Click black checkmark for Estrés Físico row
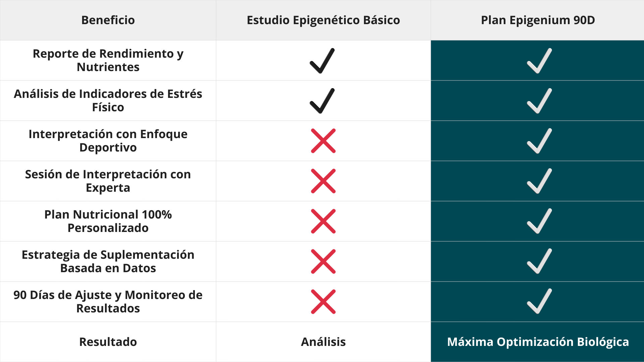The image size is (644, 362). point(322,101)
